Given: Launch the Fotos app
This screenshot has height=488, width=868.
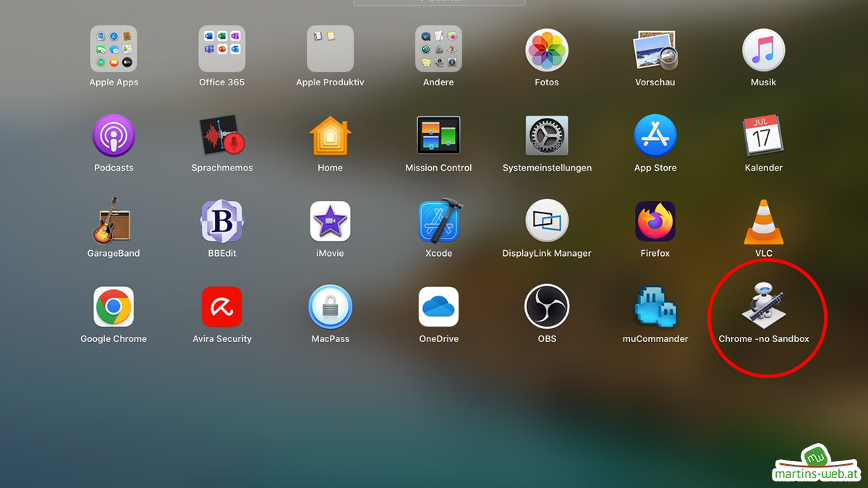Looking at the screenshot, I should tap(547, 50).
